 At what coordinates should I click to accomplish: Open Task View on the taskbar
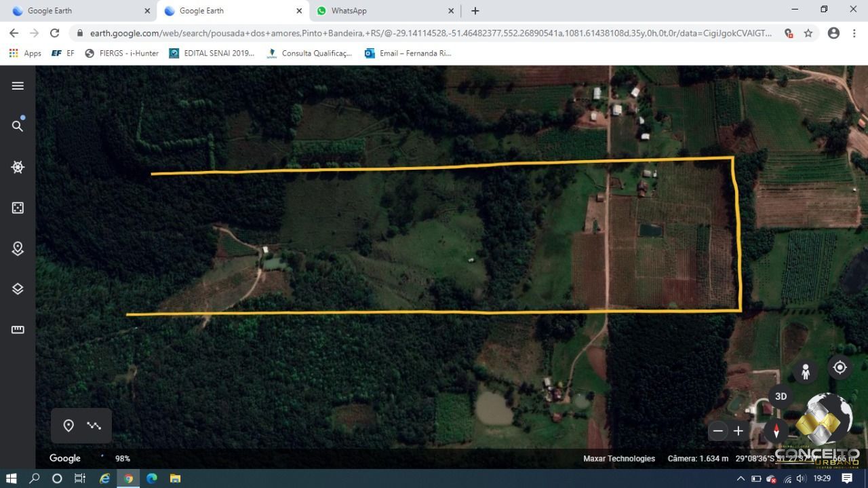click(80, 478)
